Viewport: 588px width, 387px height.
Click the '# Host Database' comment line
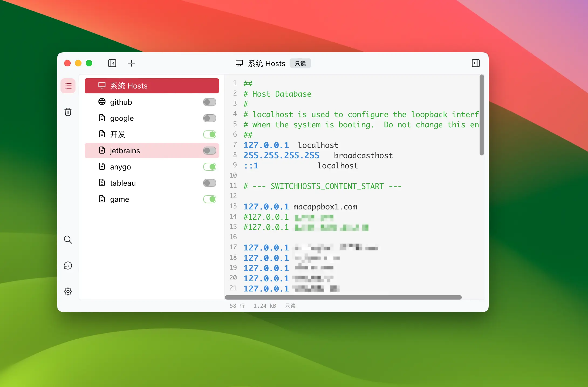coord(277,94)
